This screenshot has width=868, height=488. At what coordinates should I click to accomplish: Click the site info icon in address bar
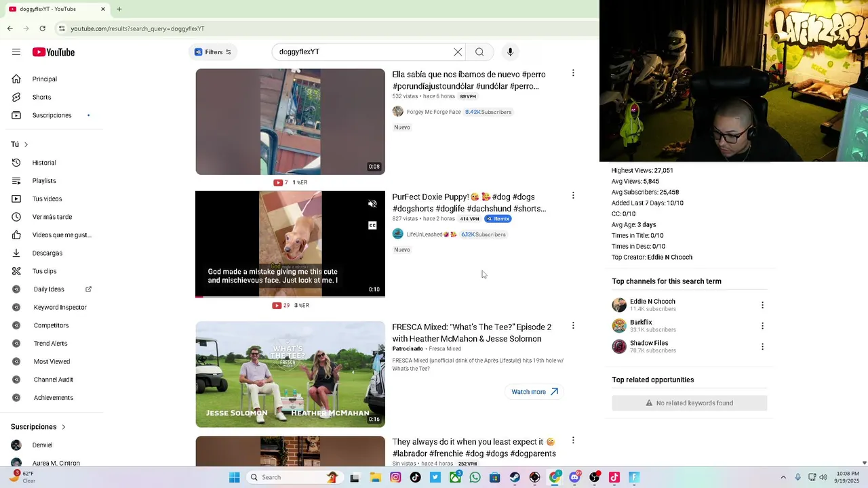(x=62, y=28)
